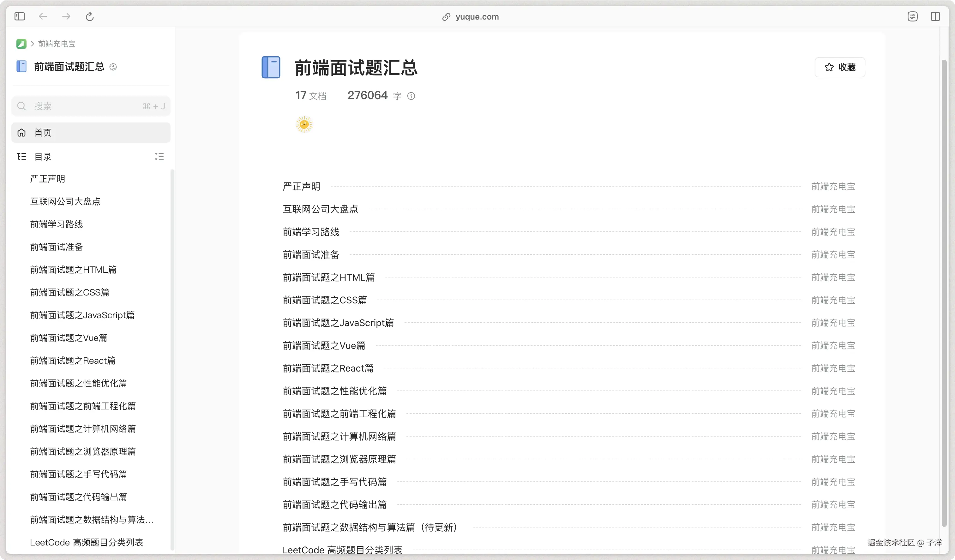The width and height of the screenshot is (955, 560).
Task: Click the 收藏 star button
Action: pos(840,67)
